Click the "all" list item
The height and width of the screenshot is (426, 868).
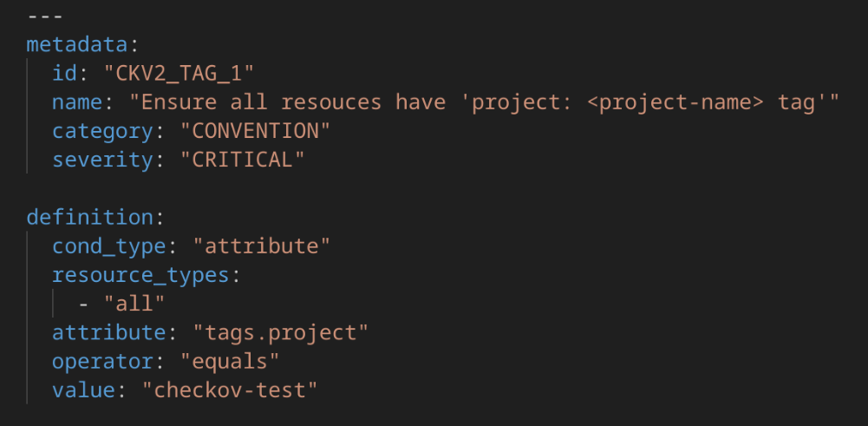coord(134,304)
